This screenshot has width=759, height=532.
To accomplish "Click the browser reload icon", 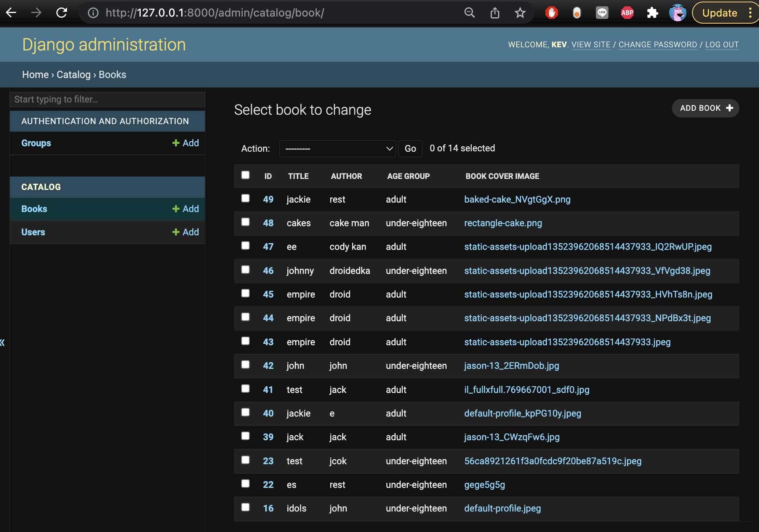I will point(62,13).
